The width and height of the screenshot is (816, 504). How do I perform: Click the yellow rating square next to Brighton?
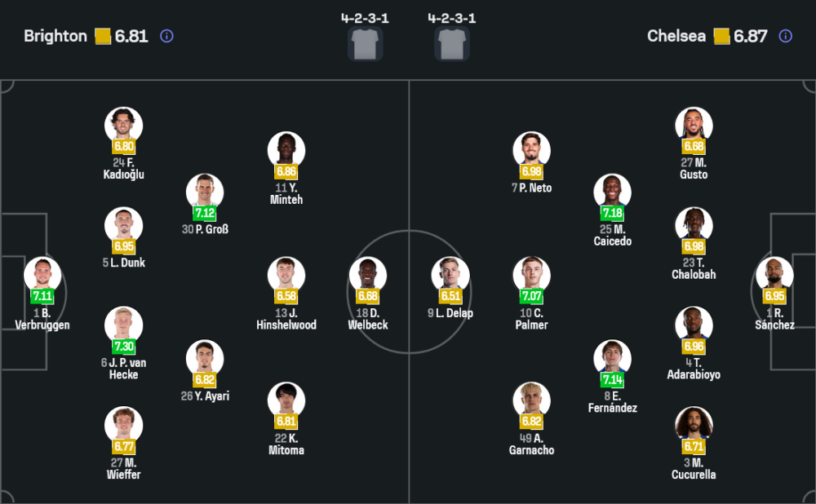point(103,36)
